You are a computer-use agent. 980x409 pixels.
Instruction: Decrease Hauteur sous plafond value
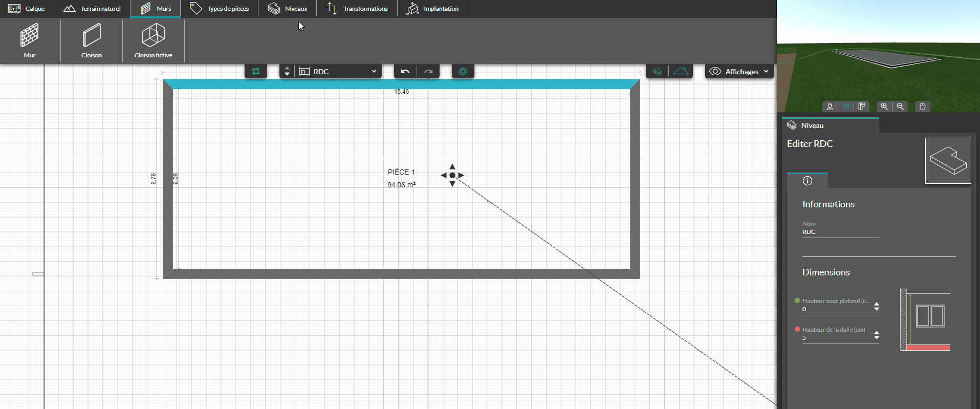coord(877,309)
